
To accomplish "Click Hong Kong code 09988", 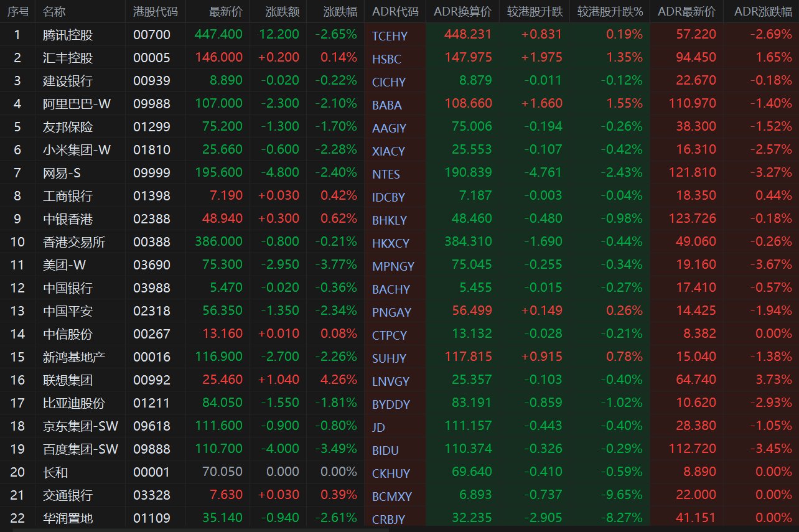I will [151, 104].
